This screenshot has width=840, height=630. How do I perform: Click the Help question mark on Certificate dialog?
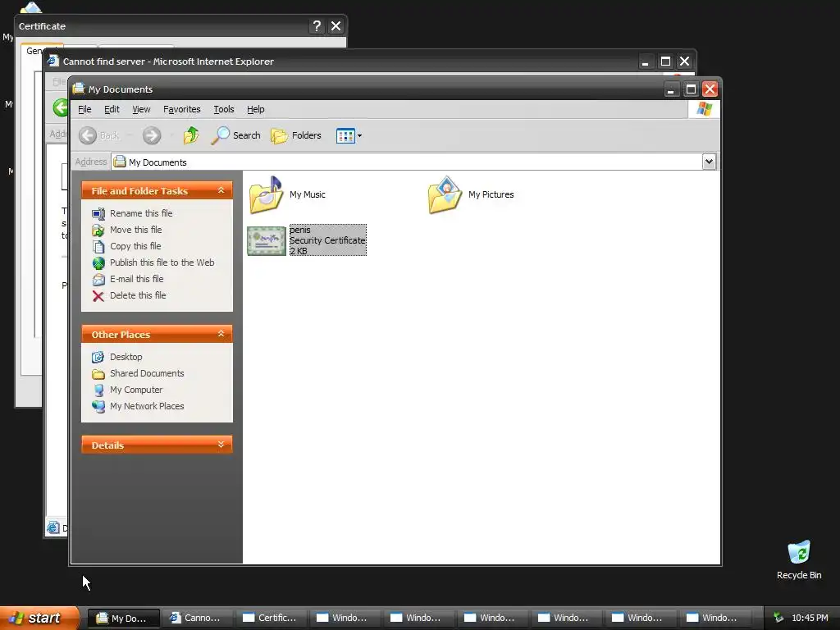pyautogui.click(x=317, y=25)
